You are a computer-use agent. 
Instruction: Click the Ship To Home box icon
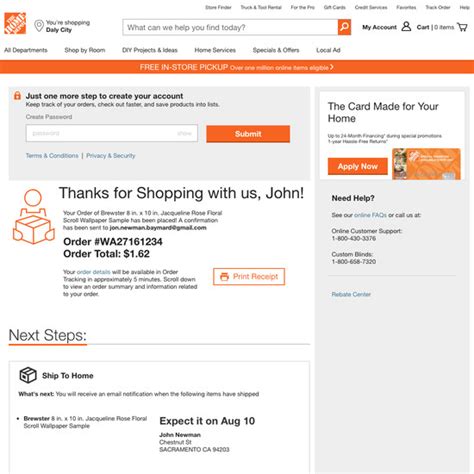pos(28,375)
